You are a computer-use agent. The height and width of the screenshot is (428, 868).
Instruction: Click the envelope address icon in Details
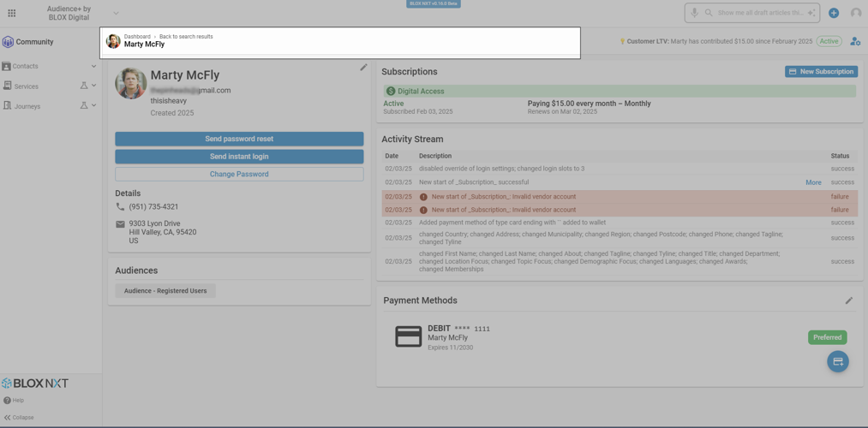[120, 224]
